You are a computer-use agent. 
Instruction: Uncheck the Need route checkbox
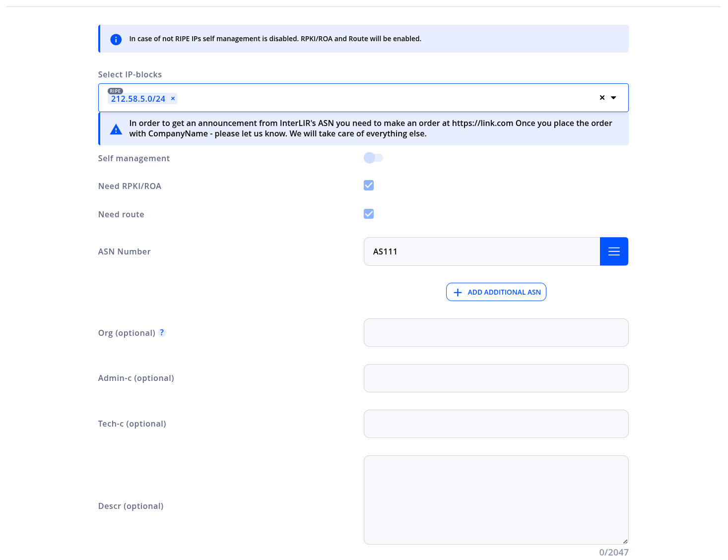pos(369,214)
